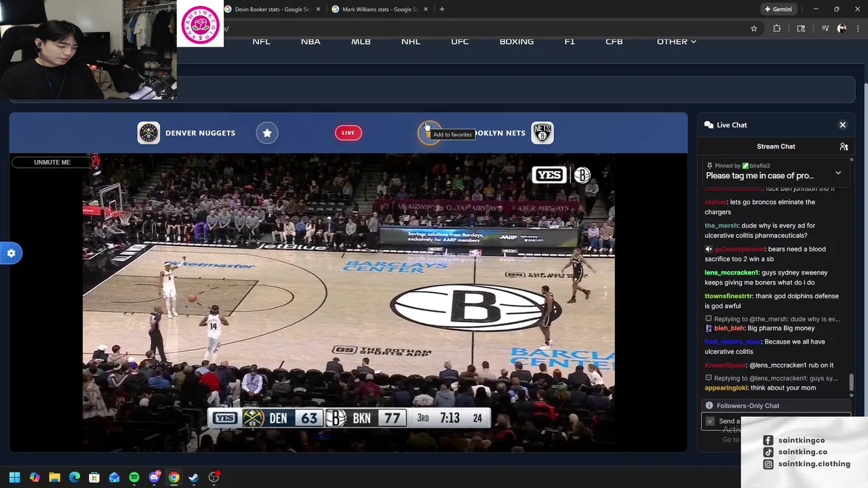Click the Followers-Only info icon

pyautogui.click(x=709, y=406)
